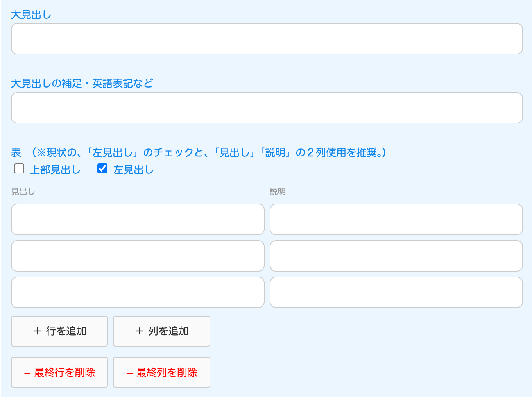Click the red 最終列を削除 button
The height and width of the screenshot is (397, 532).
(161, 372)
